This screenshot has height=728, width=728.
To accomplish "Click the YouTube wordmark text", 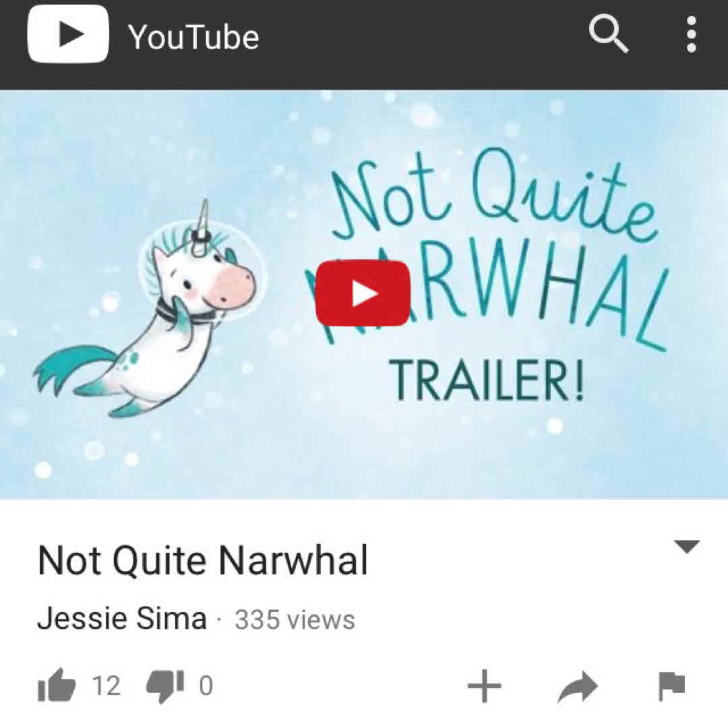I will 193,37.
